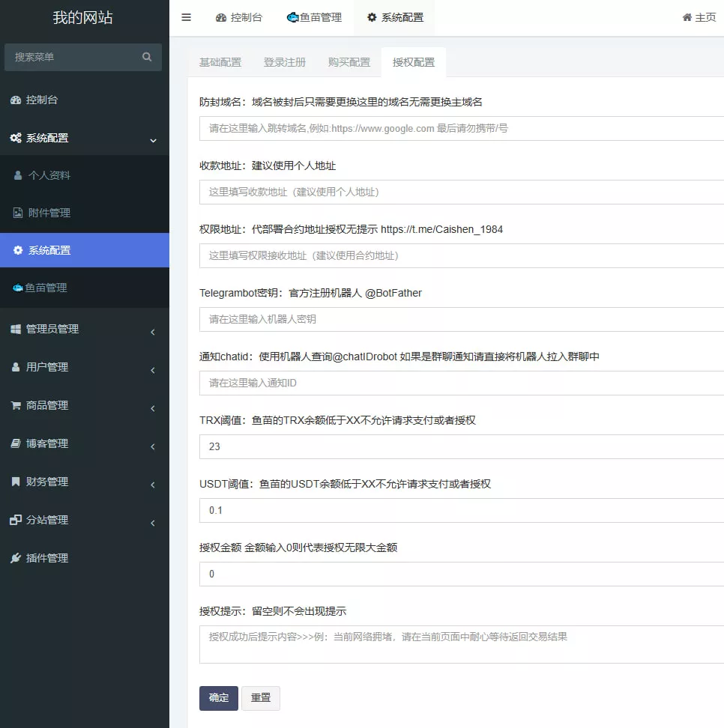Select the 购买配置 tab
The image size is (724, 728).
click(349, 64)
